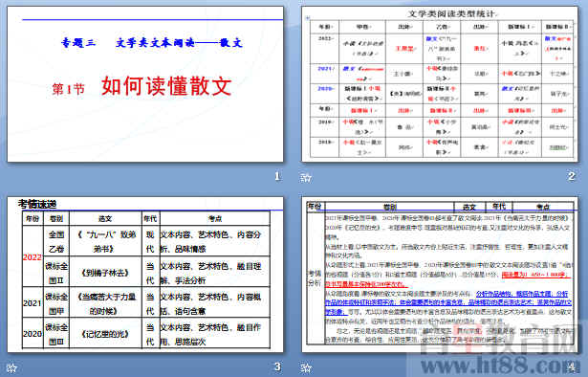This screenshot has height=377, width=588.
Task: Select slide 1 thumbnail titled 如何读懂散文
Action: 145,84
